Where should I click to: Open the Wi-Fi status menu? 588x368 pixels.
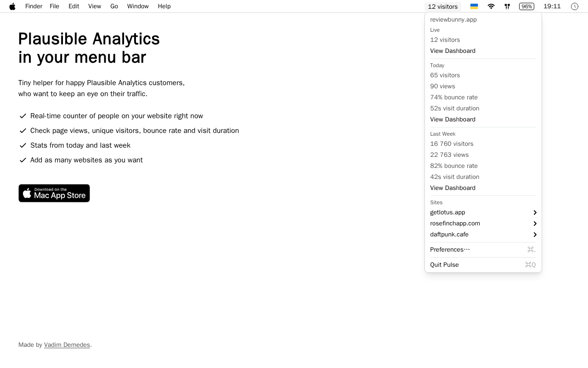click(x=491, y=6)
